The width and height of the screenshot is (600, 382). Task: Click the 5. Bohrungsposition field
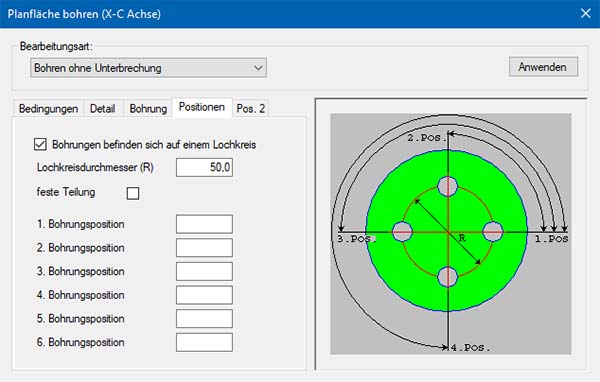[x=204, y=318]
